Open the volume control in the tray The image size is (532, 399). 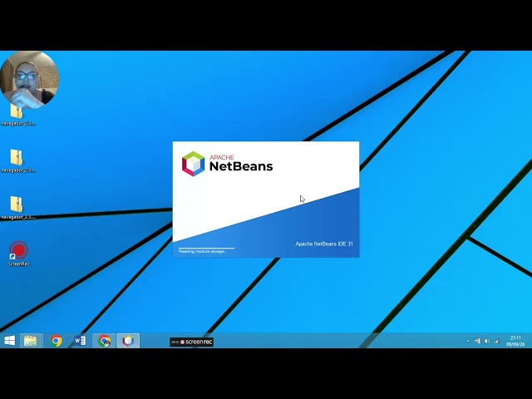click(x=487, y=342)
